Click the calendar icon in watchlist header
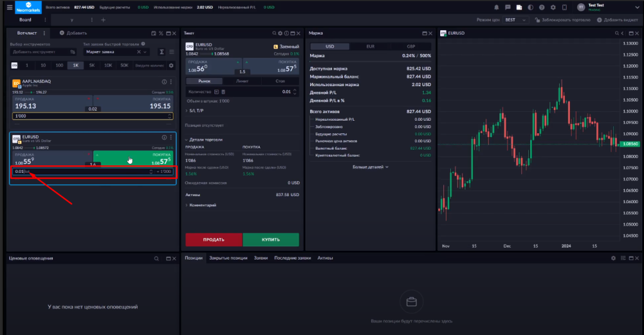The image size is (644, 335). point(153,33)
